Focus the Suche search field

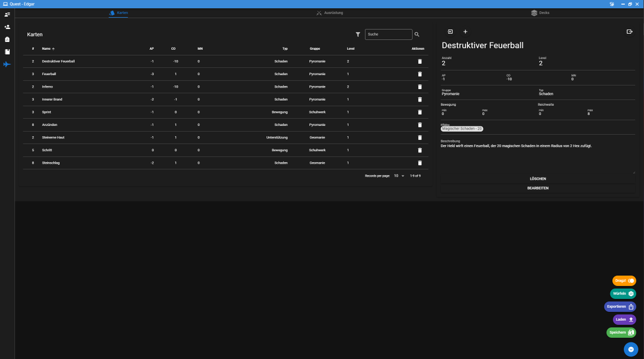point(389,34)
